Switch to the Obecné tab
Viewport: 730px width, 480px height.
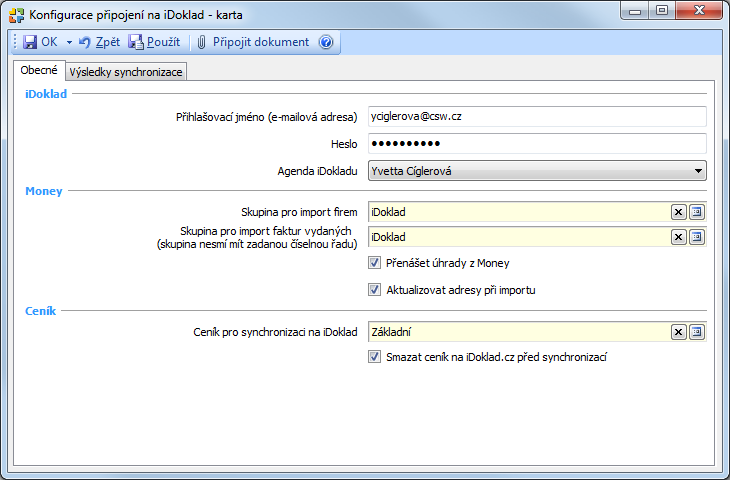tap(39, 70)
